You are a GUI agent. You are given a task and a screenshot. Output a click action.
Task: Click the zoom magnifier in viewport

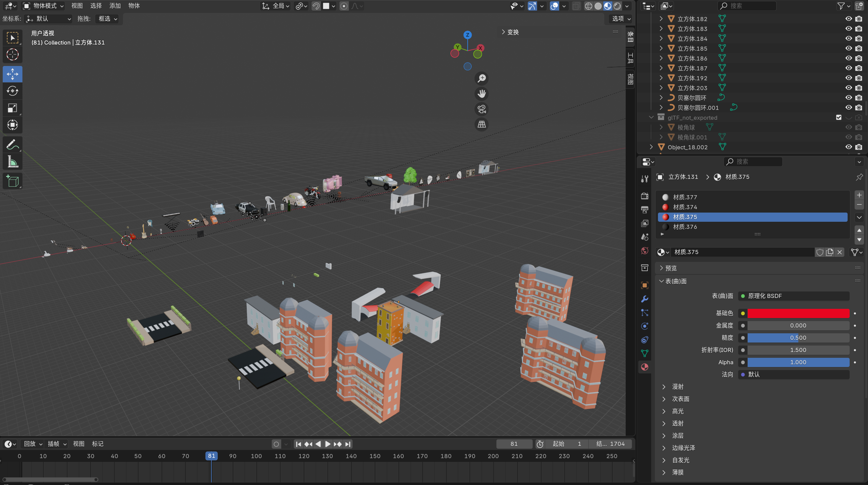482,78
